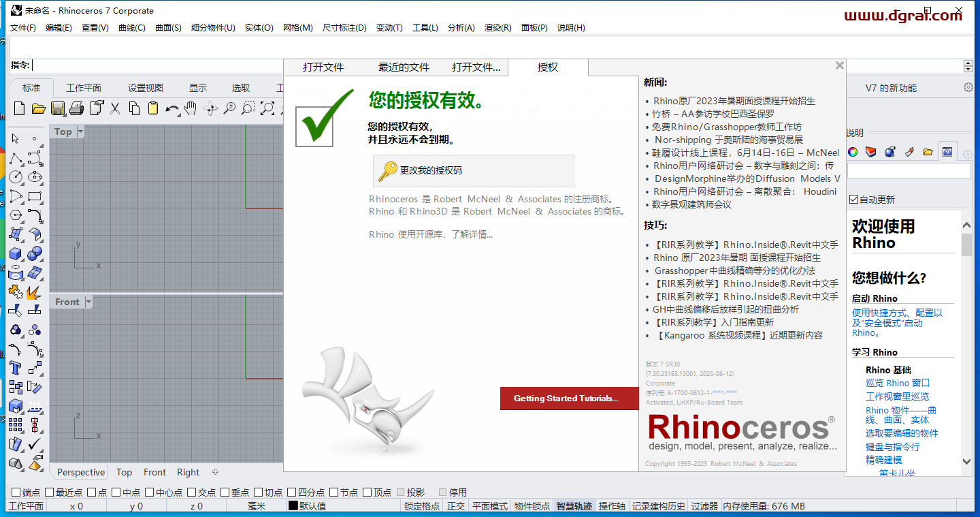The width and height of the screenshot is (980, 517).
Task: Click the Open folder icon in toolbar
Action: (38, 108)
